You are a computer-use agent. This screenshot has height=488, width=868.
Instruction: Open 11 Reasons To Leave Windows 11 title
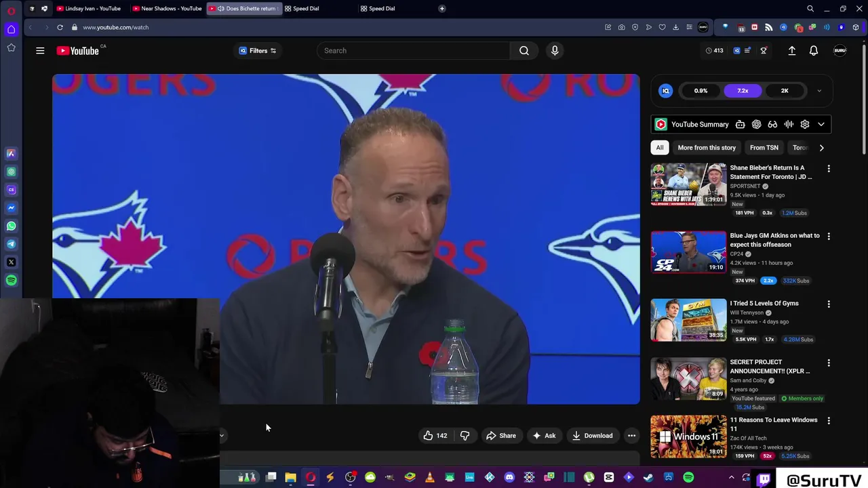tap(774, 424)
